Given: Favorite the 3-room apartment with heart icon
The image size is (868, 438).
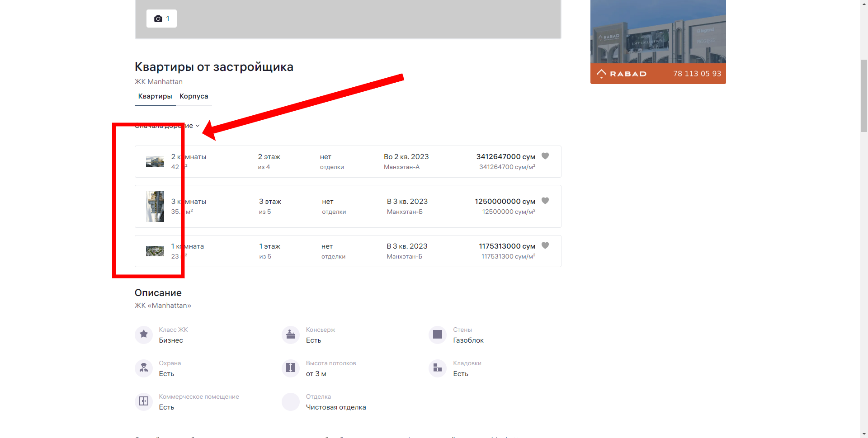Looking at the screenshot, I should point(545,201).
